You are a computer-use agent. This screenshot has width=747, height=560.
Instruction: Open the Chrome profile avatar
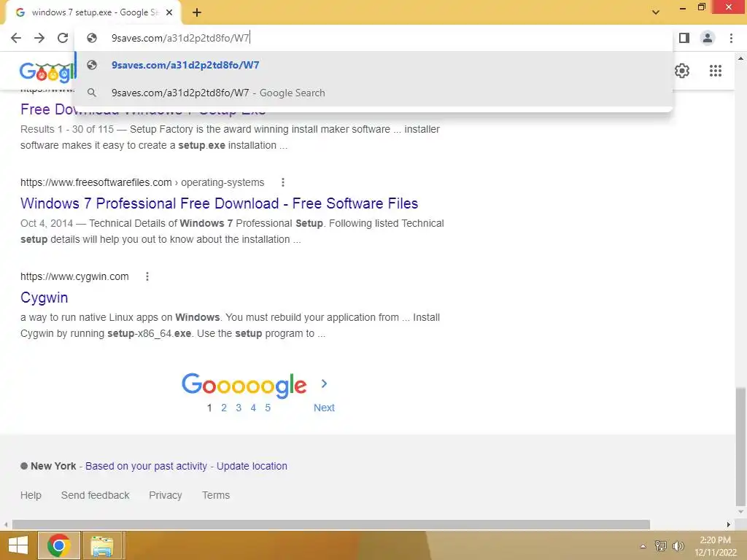pos(708,38)
